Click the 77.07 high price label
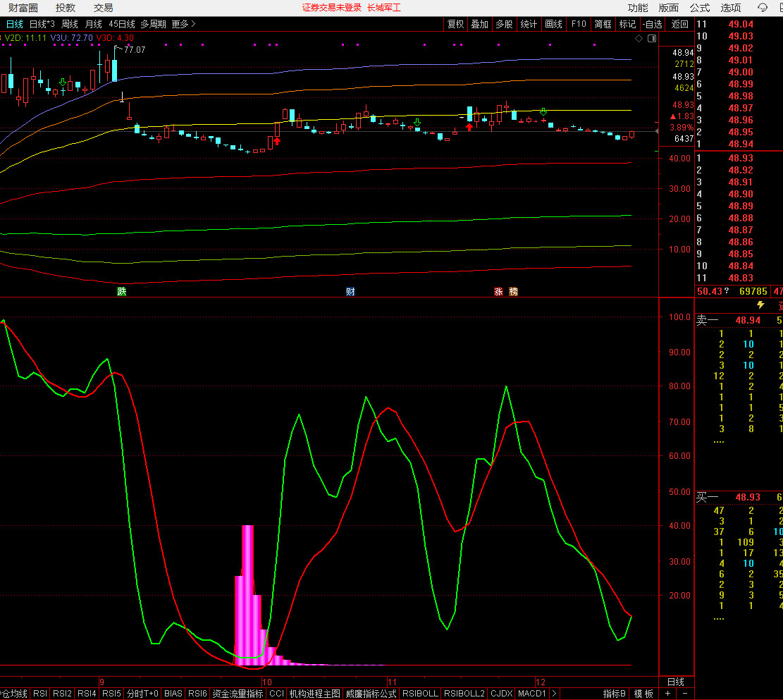Image resolution: width=783 pixels, height=700 pixels. pos(135,50)
